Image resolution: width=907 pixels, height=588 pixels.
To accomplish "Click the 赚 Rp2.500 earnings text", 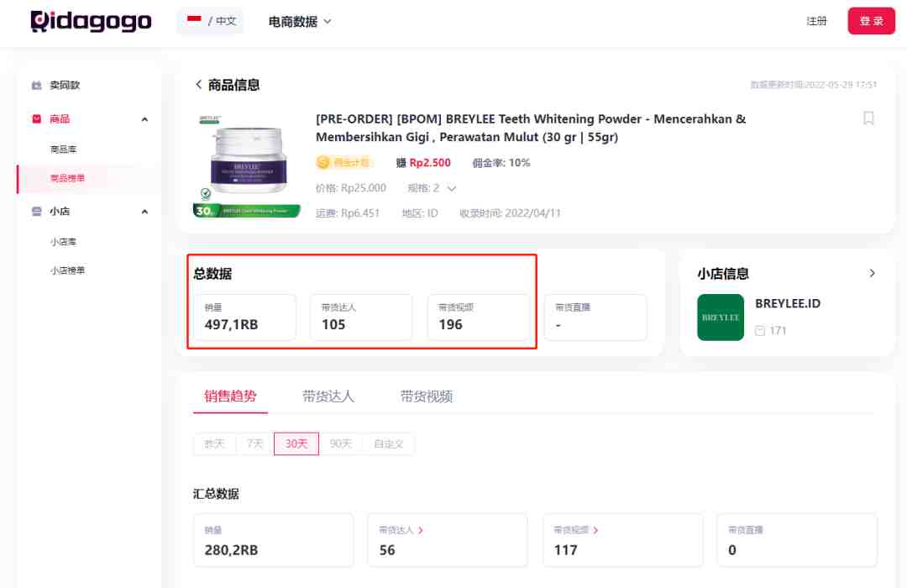I will point(422,163).
